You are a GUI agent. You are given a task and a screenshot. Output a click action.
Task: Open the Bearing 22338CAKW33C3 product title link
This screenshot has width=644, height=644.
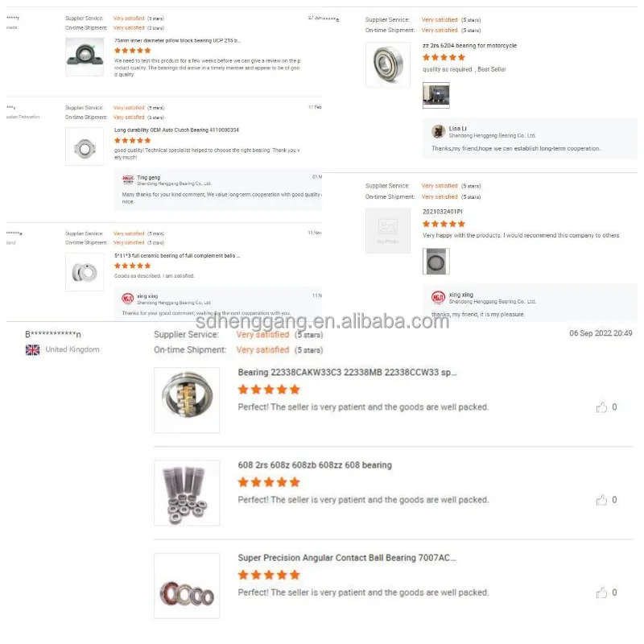(348, 373)
